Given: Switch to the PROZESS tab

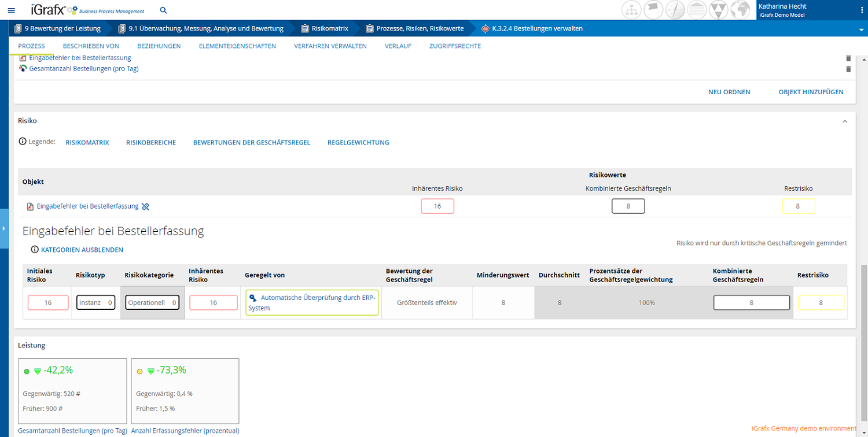Looking at the screenshot, I should tap(32, 46).
